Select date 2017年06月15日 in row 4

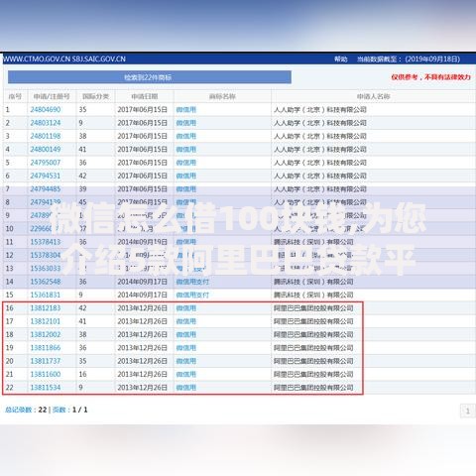142,149
